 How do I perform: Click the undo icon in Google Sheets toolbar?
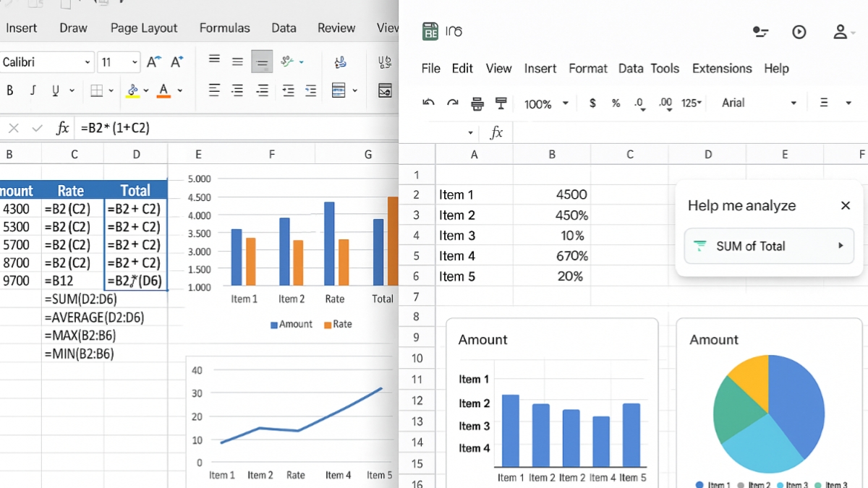(428, 103)
